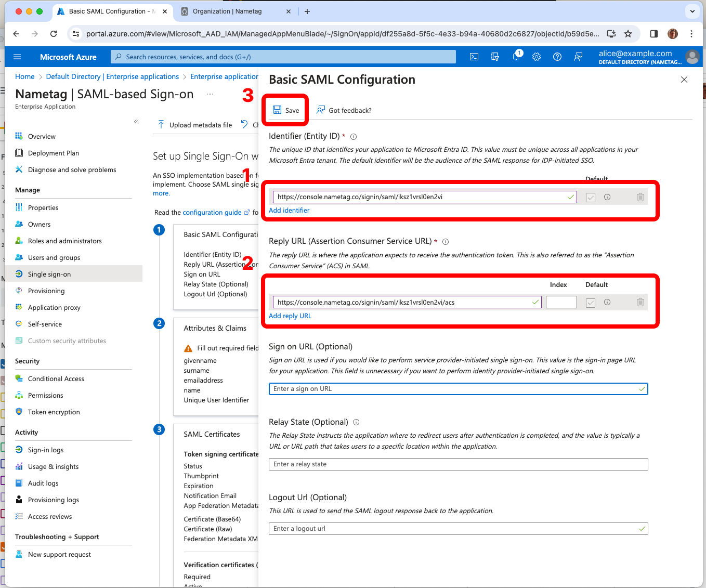Save the Basic SAML Configuration
Image resolution: width=706 pixels, height=588 pixels.
coord(286,110)
